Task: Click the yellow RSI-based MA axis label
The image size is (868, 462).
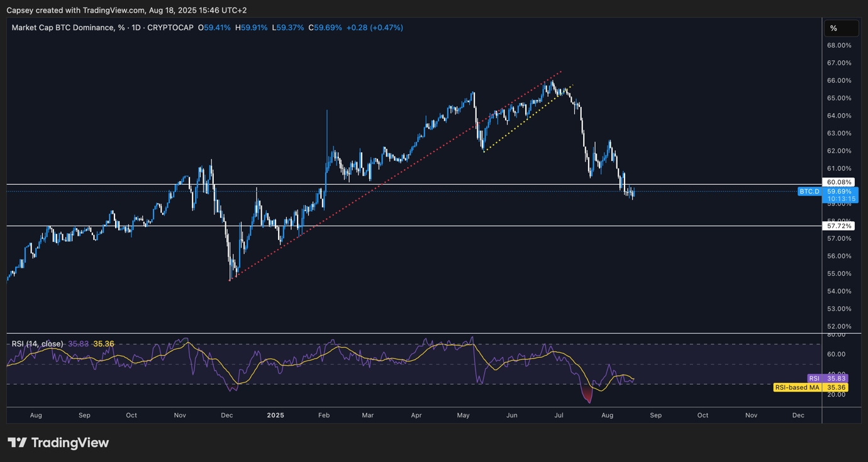Action: click(810, 388)
